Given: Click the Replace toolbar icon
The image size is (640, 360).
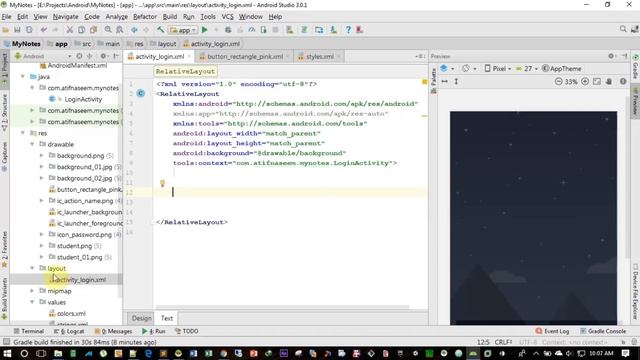Looking at the screenshot, I should pyautogui.click(x=120, y=30).
